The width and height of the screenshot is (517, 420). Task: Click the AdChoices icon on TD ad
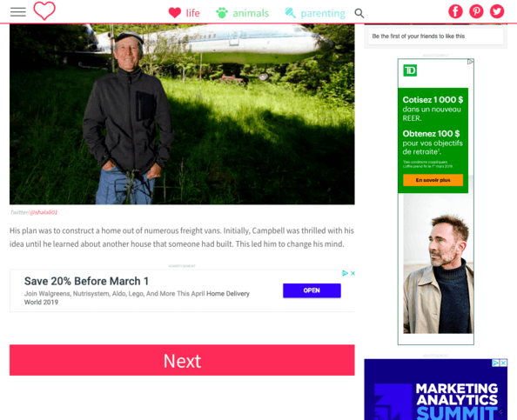tap(470, 62)
